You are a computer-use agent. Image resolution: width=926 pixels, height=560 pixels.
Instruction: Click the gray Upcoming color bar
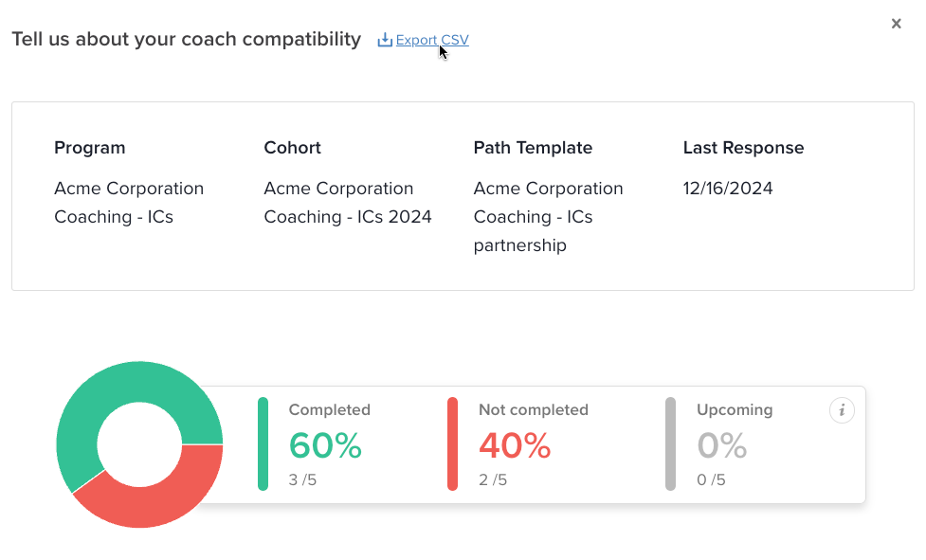coord(670,443)
